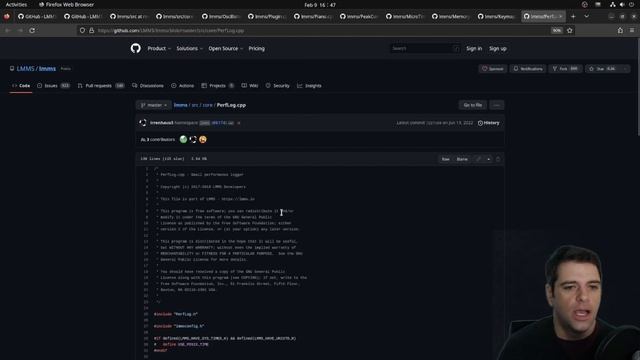Select the Pull requests tab
The image size is (640, 360).
click(x=101, y=86)
